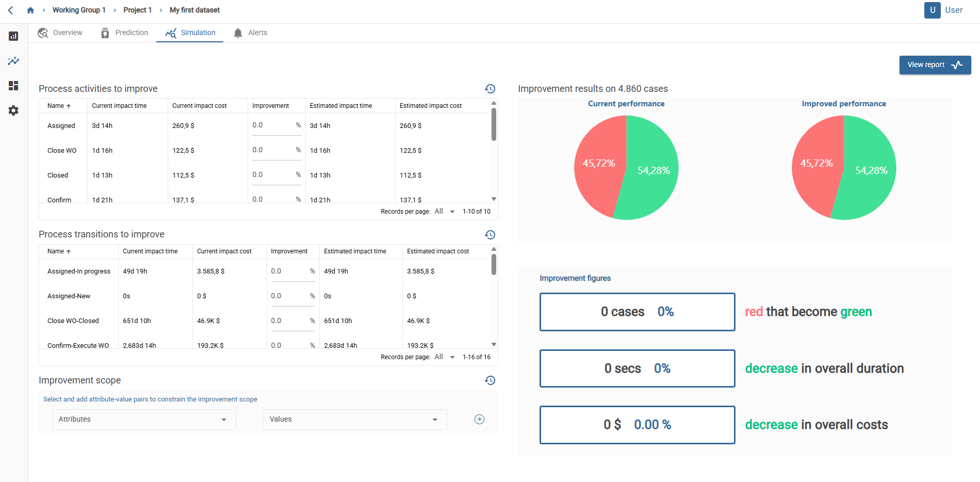The width and height of the screenshot is (980, 482).
Task: Add attribute-value pair with plus icon
Action: [479, 419]
